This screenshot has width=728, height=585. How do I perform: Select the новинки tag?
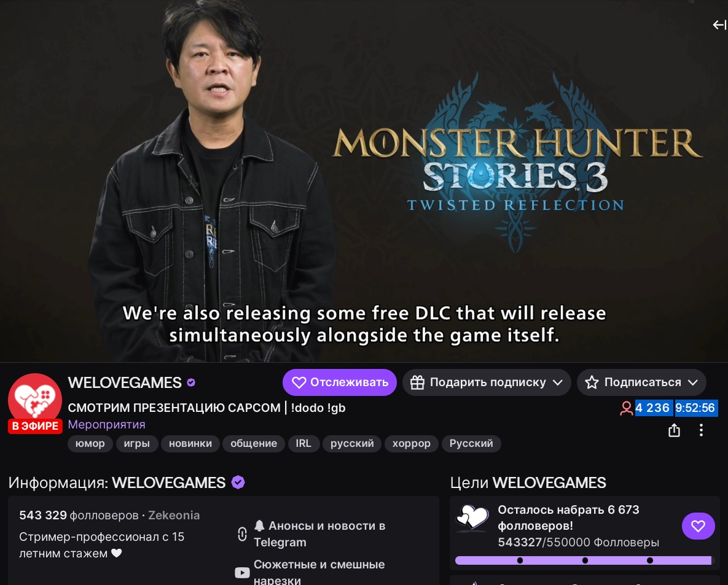click(x=190, y=443)
